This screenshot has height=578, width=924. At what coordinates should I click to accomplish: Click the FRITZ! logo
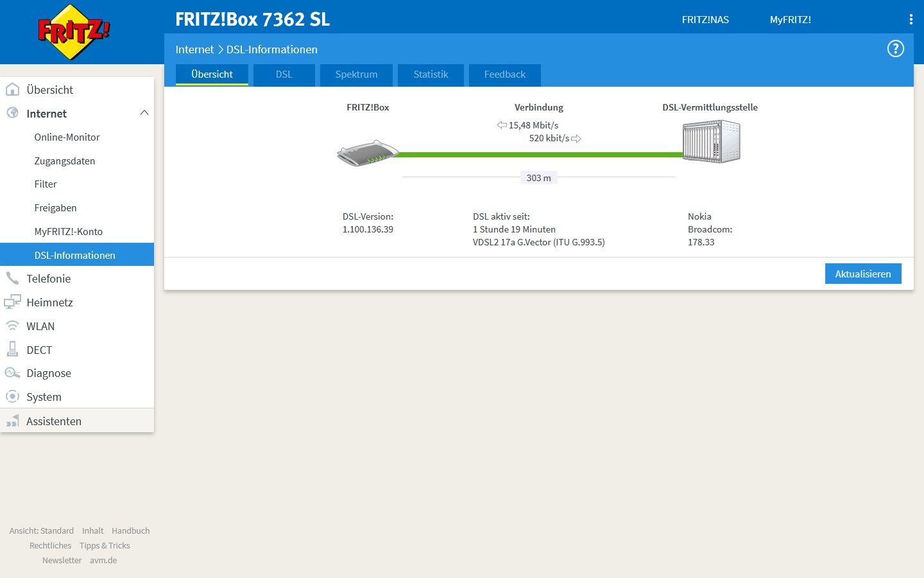[x=74, y=32]
